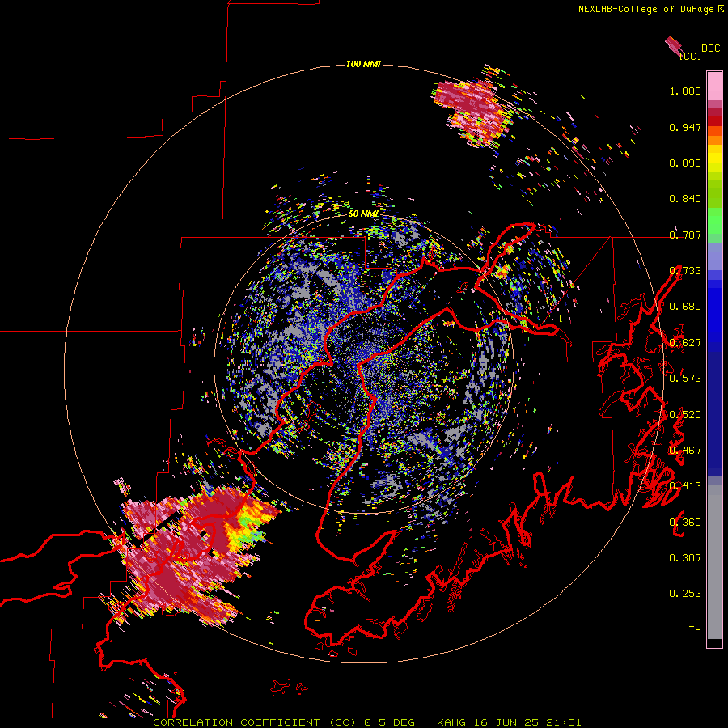
Task: Click the 16 JUN 25 21:51 timestamp
Action: pyautogui.click(x=527, y=722)
